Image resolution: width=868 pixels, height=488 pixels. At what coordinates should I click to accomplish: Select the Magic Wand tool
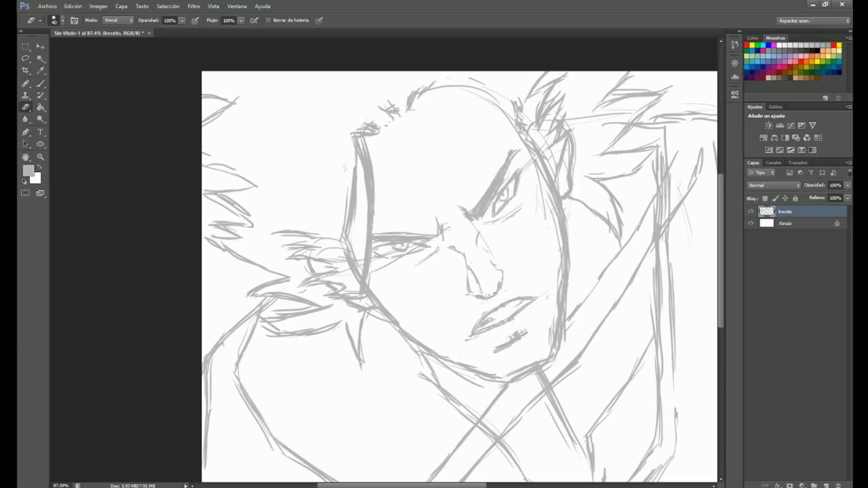point(41,59)
